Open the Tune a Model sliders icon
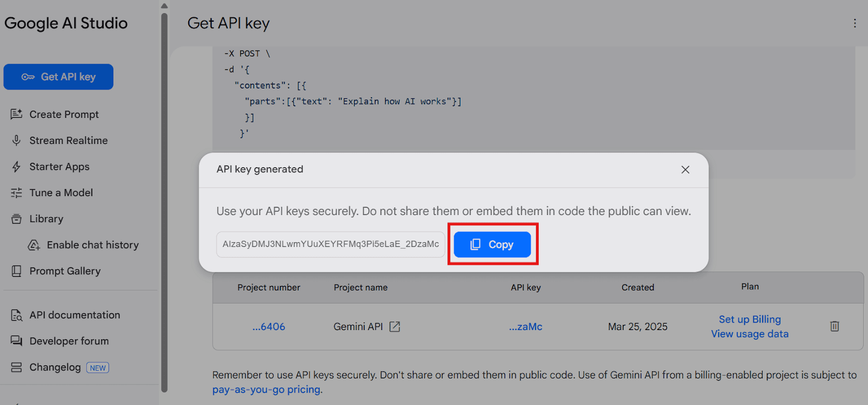The height and width of the screenshot is (405, 868). click(x=17, y=193)
